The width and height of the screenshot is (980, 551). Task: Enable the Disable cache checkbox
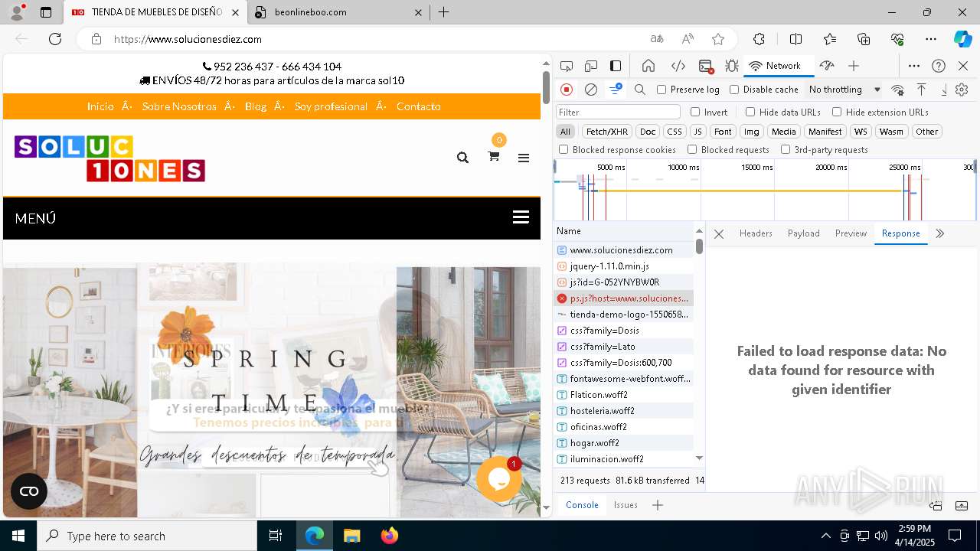point(734,90)
